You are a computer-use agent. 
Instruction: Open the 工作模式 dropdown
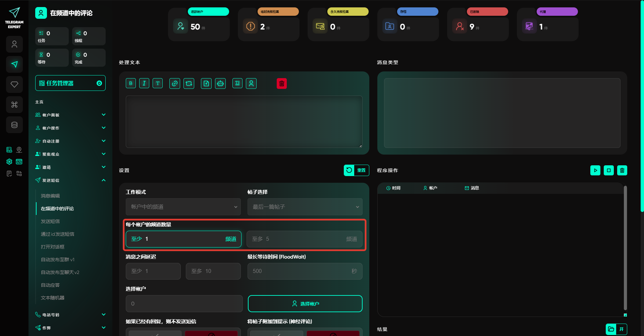(183, 207)
